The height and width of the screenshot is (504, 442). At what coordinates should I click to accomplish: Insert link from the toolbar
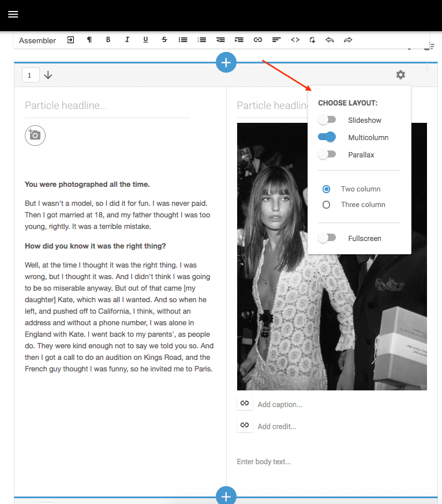coord(258,40)
